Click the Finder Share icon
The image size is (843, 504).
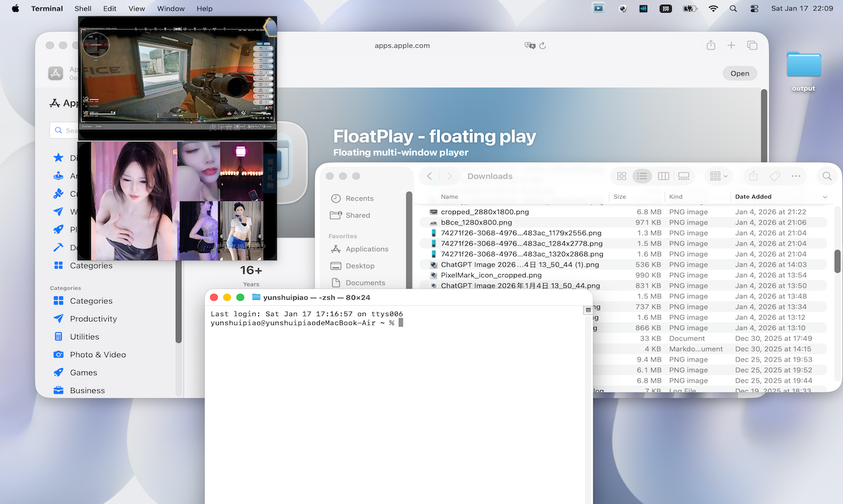pyautogui.click(x=753, y=176)
